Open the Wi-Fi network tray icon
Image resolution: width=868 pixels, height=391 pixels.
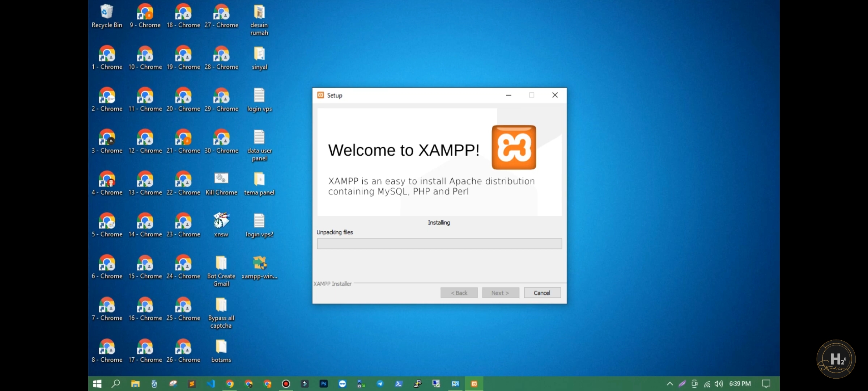[707, 384]
